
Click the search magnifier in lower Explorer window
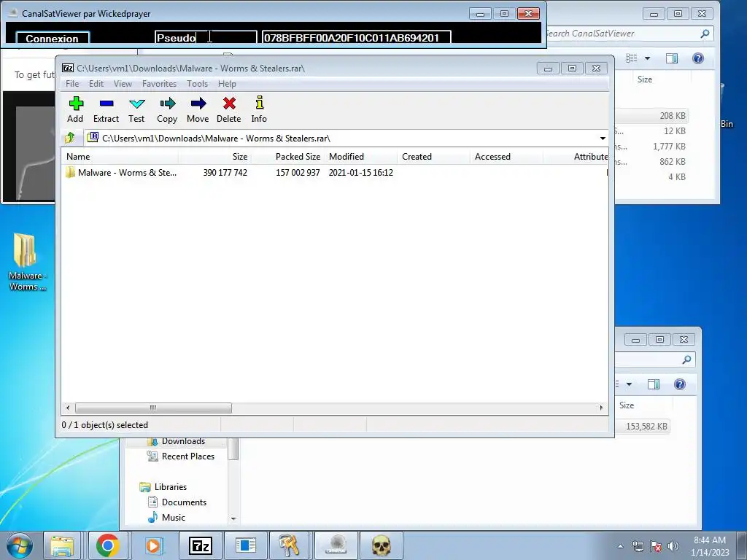[x=686, y=359]
